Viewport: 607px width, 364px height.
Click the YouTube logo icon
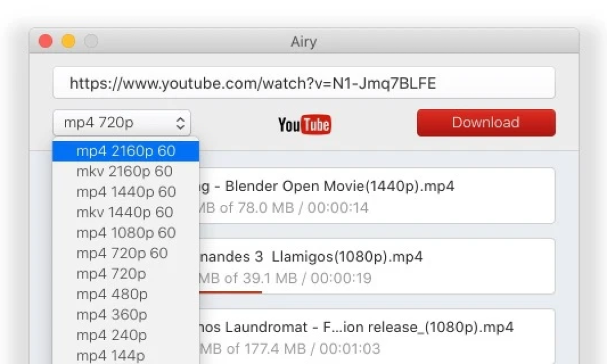point(305,124)
